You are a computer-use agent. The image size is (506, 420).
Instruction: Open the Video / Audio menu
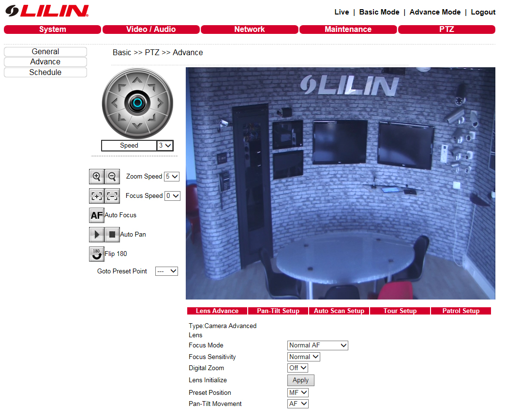151,30
